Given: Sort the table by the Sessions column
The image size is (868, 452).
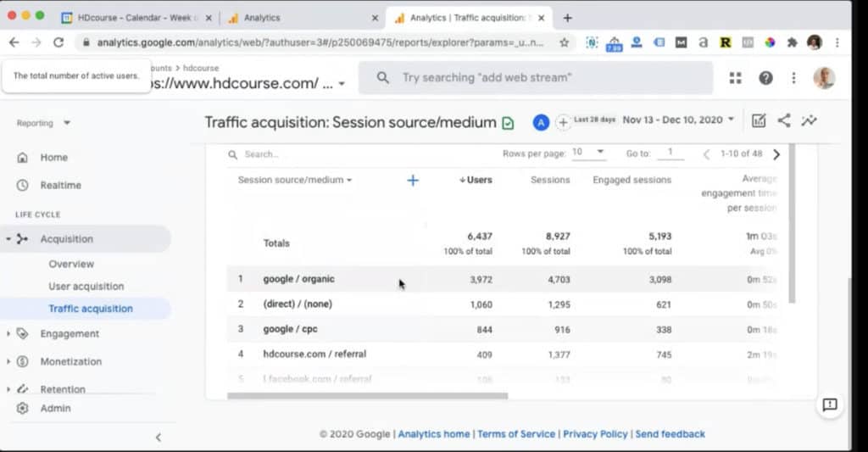Looking at the screenshot, I should (x=550, y=180).
